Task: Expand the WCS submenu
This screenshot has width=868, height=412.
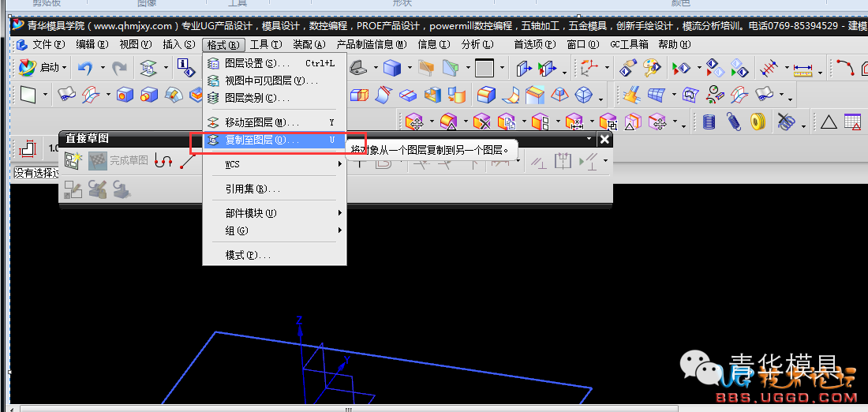Action: pyautogui.click(x=275, y=164)
